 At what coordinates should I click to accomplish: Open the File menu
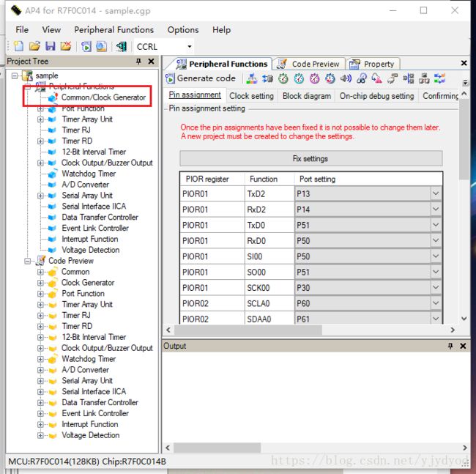coord(22,30)
